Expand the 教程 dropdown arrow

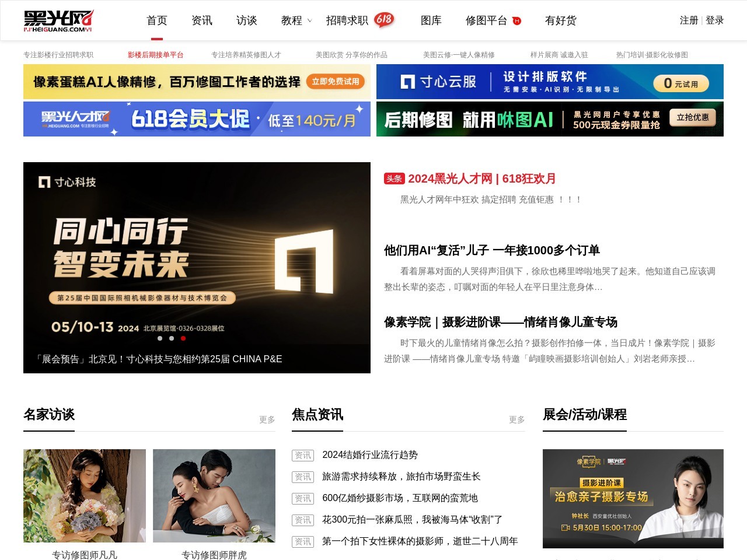(x=309, y=21)
